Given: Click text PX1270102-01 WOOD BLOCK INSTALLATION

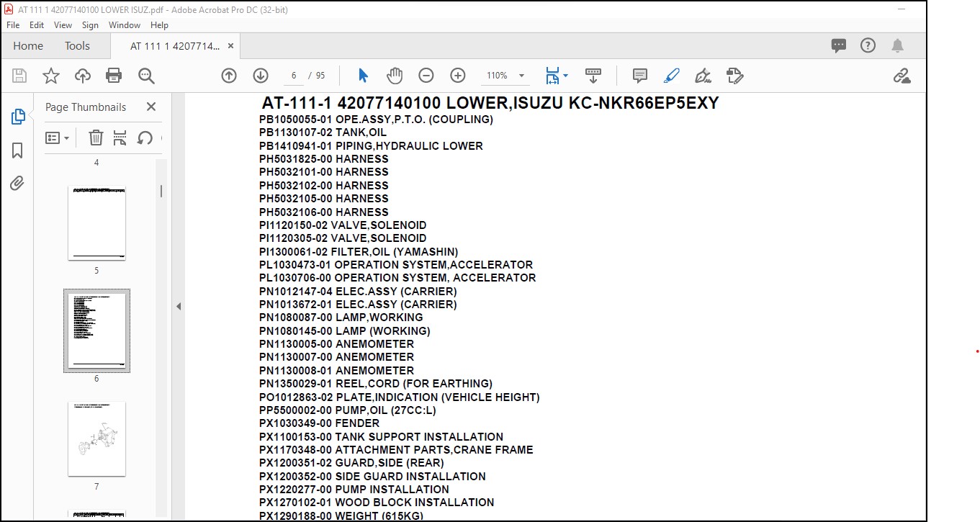Looking at the screenshot, I should (x=377, y=503).
